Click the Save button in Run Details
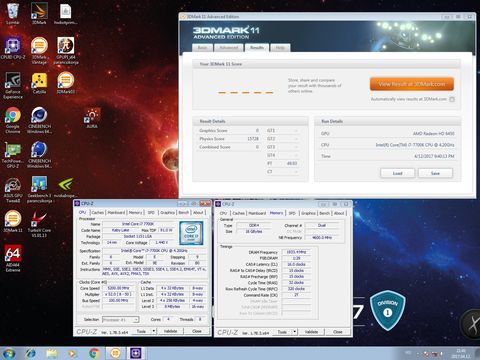 pos(435,173)
